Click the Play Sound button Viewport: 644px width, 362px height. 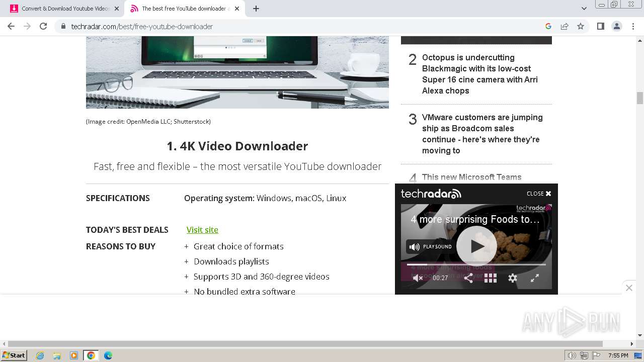(429, 247)
